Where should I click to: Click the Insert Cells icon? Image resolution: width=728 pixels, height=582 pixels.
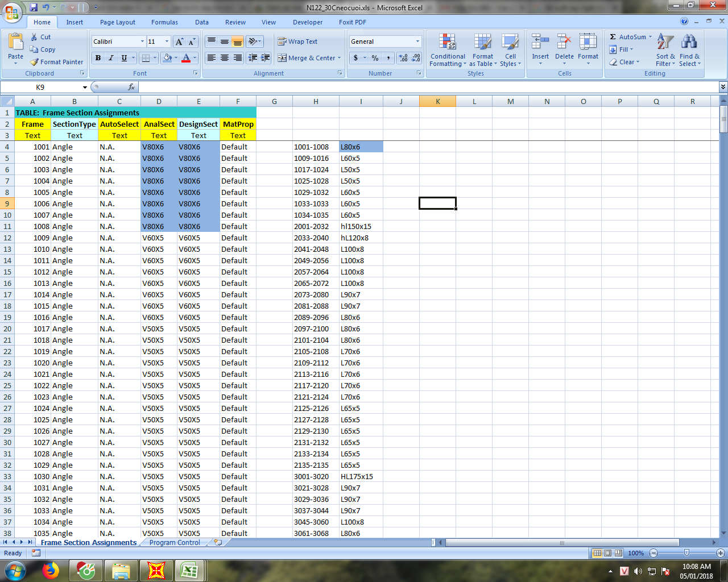pyautogui.click(x=540, y=43)
